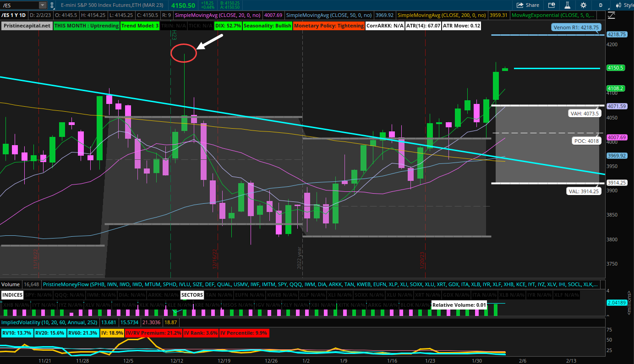Click the 4007.69 price axis tag

click(616, 137)
